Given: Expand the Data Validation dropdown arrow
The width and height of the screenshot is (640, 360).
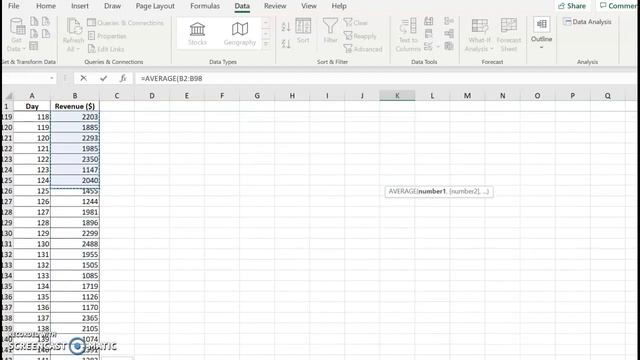Looking at the screenshot, I should 438,47.
